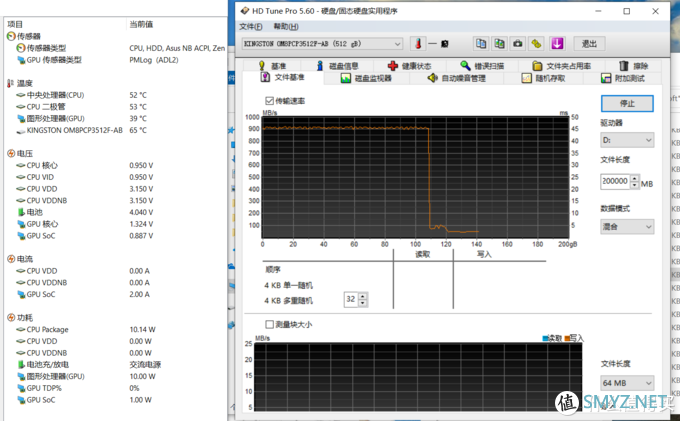
Task: Click the 传感器 sensor category icon
Action: [x=11, y=36]
